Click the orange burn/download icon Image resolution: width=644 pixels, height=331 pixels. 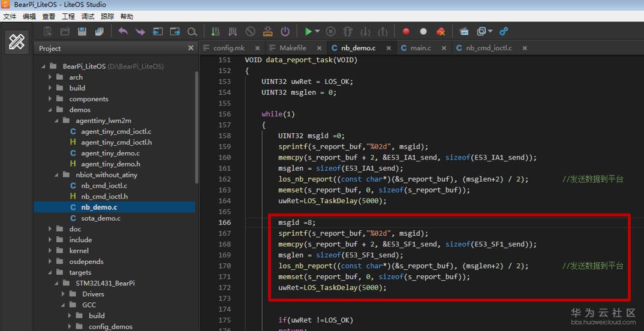pyautogui.click(x=268, y=32)
